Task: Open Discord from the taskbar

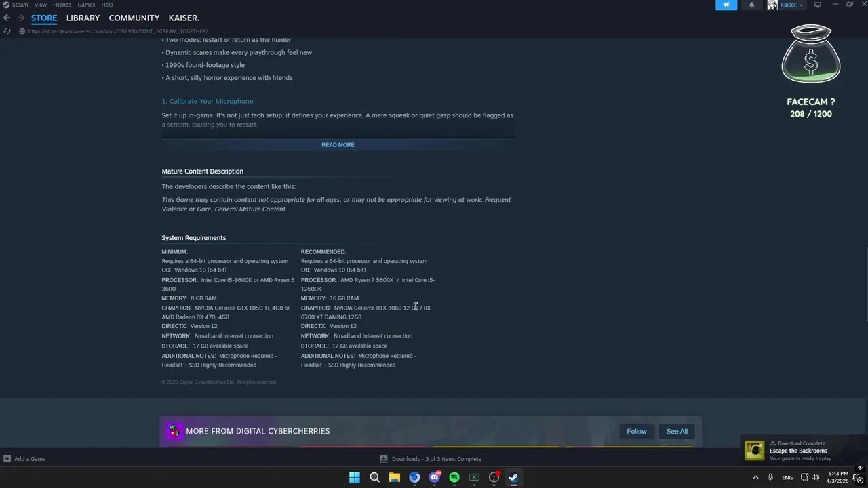Action: tap(435, 477)
